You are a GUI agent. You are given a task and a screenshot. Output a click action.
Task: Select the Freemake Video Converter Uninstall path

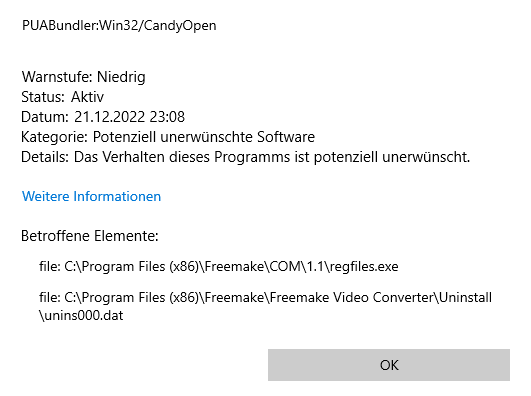[266, 306]
